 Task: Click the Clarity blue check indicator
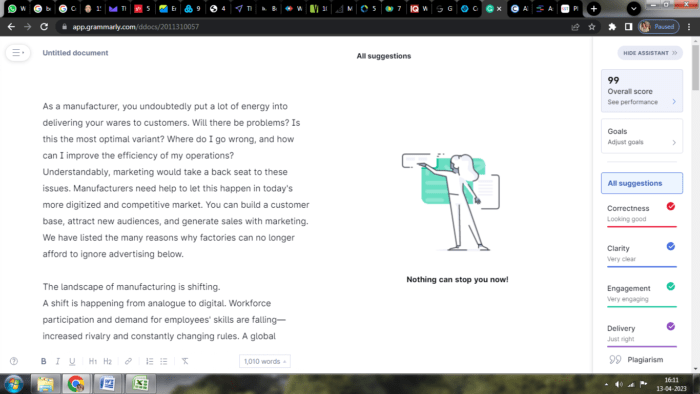671,246
